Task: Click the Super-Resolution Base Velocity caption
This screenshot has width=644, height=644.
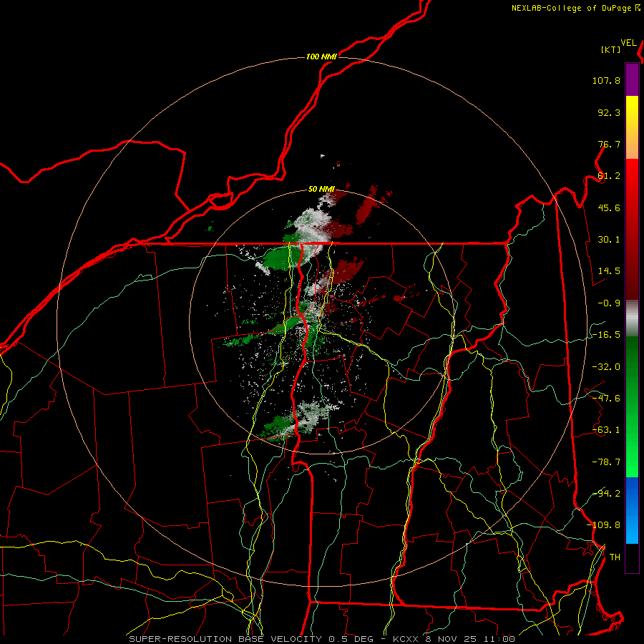Action: (x=321, y=639)
